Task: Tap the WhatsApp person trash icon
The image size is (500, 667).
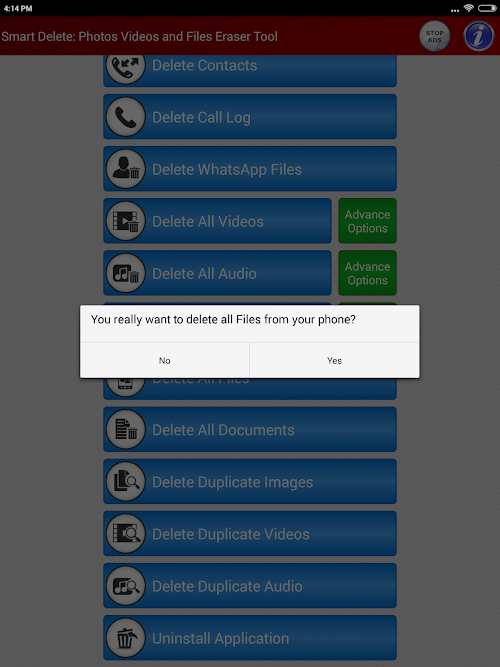Action: 126,169
